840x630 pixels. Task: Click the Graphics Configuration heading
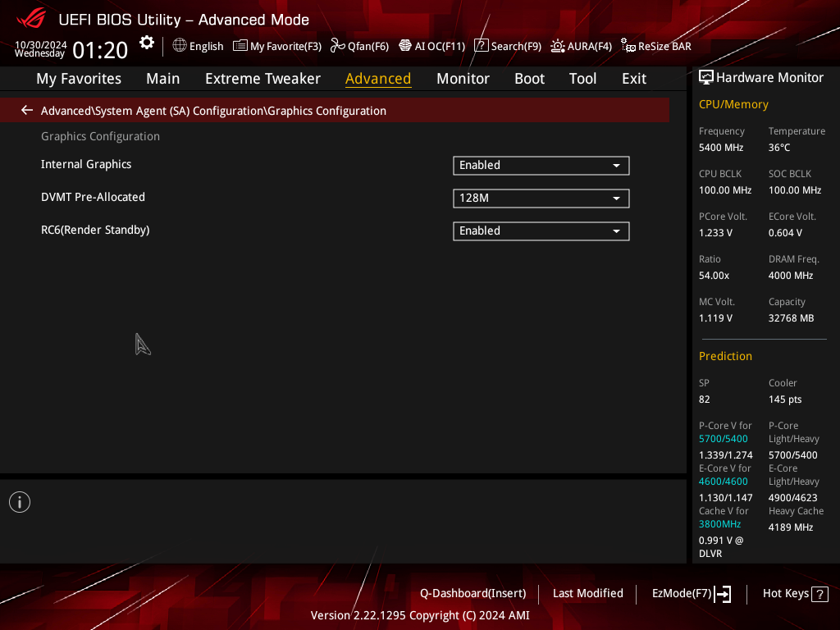100,137
